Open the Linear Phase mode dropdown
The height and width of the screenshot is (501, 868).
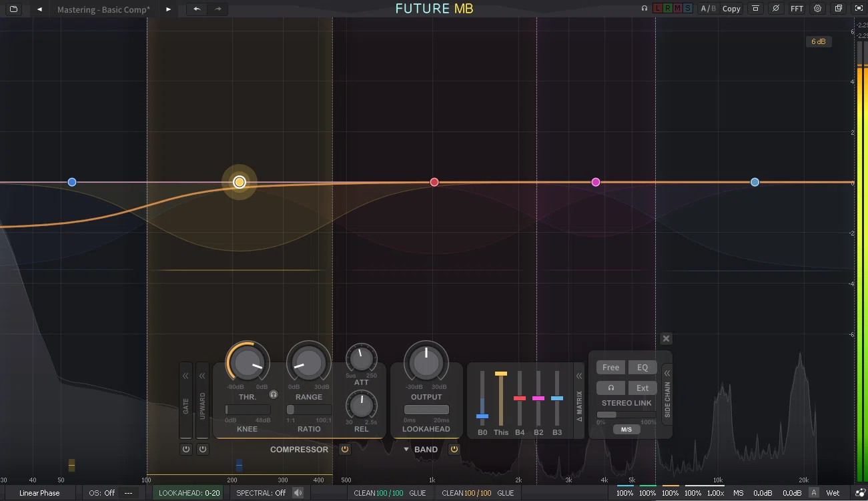coord(39,493)
